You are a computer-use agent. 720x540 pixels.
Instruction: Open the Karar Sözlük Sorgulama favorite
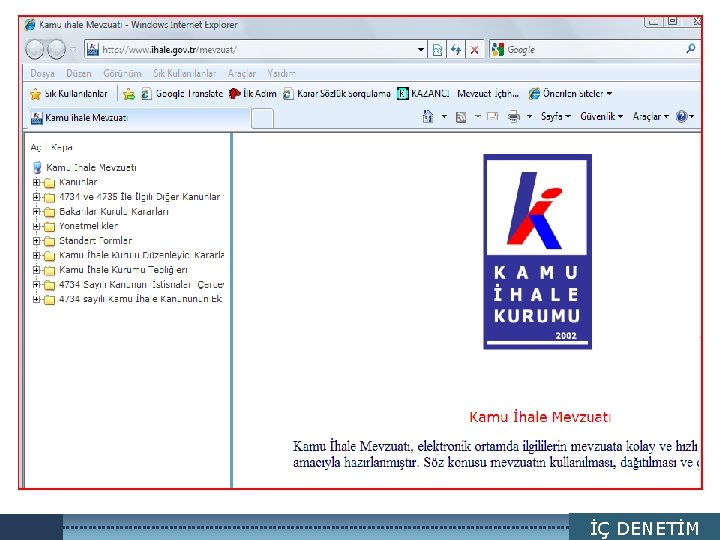coord(337,94)
